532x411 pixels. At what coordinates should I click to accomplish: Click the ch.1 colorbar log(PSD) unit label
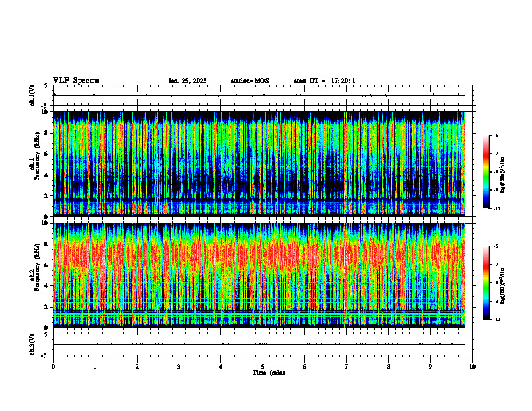coord(503,175)
